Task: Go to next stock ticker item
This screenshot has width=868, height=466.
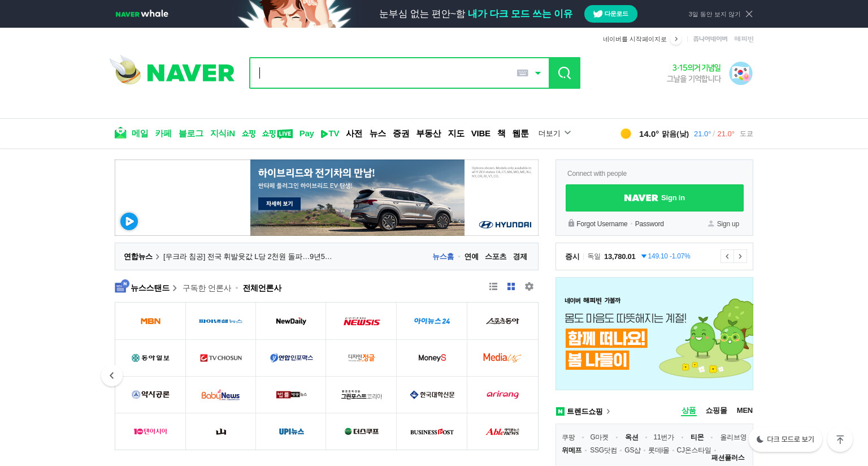Action: (740, 256)
